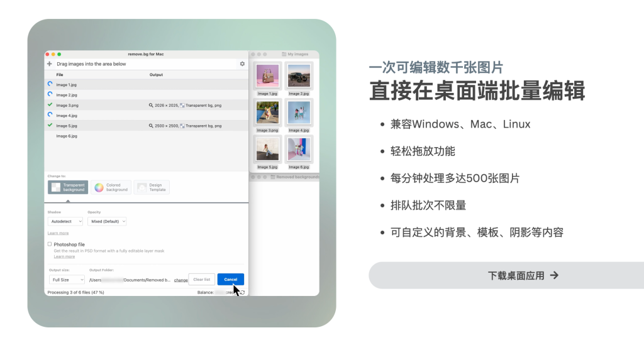Select Design Template option
This screenshot has height=345, width=644.
coord(152,187)
